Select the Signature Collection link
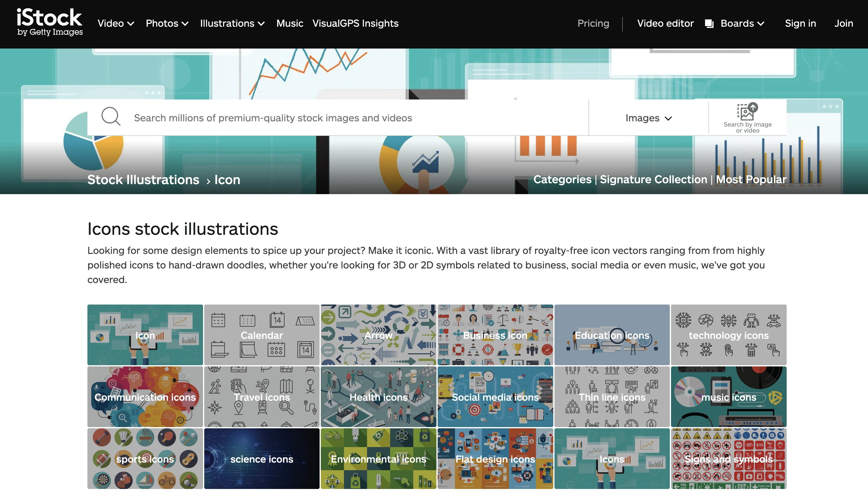 pos(653,180)
